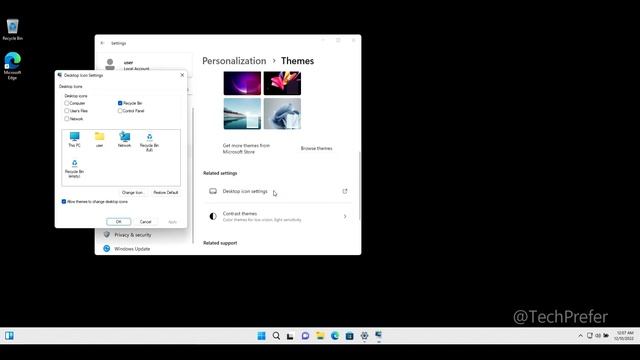The image size is (640, 360).
Task: Click the battery icon in system tray
Action: click(606, 336)
